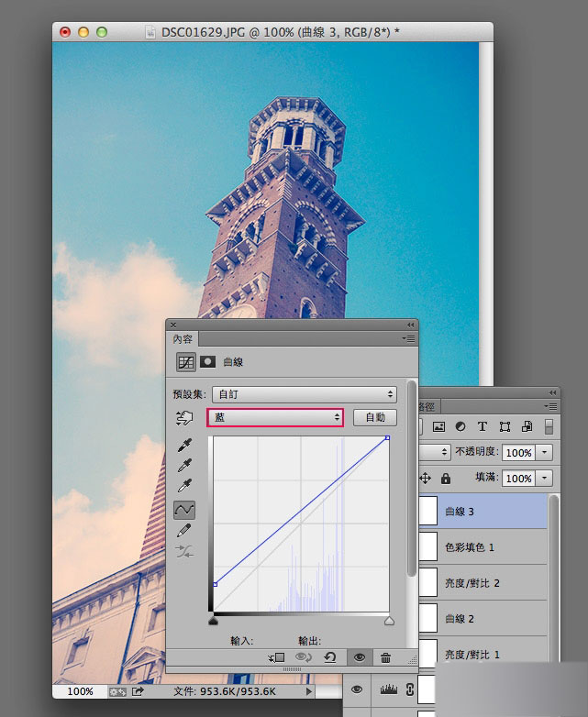Click the white point slider triangle
Viewport: 588px width, 717px height.
click(x=389, y=621)
